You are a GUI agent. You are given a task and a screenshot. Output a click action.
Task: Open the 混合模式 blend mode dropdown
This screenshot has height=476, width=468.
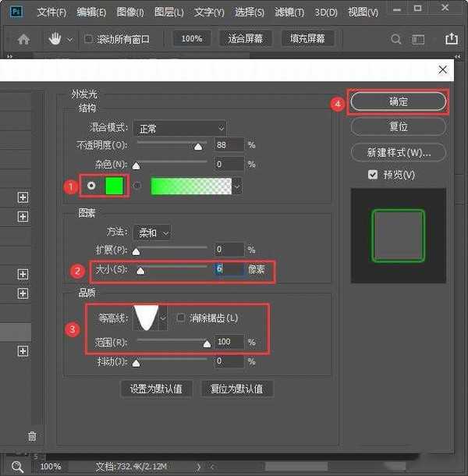pyautogui.click(x=179, y=128)
